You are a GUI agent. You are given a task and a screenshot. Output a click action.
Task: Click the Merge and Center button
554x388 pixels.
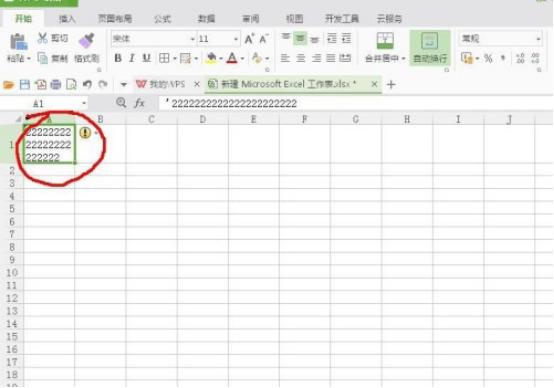[x=385, y=48]
